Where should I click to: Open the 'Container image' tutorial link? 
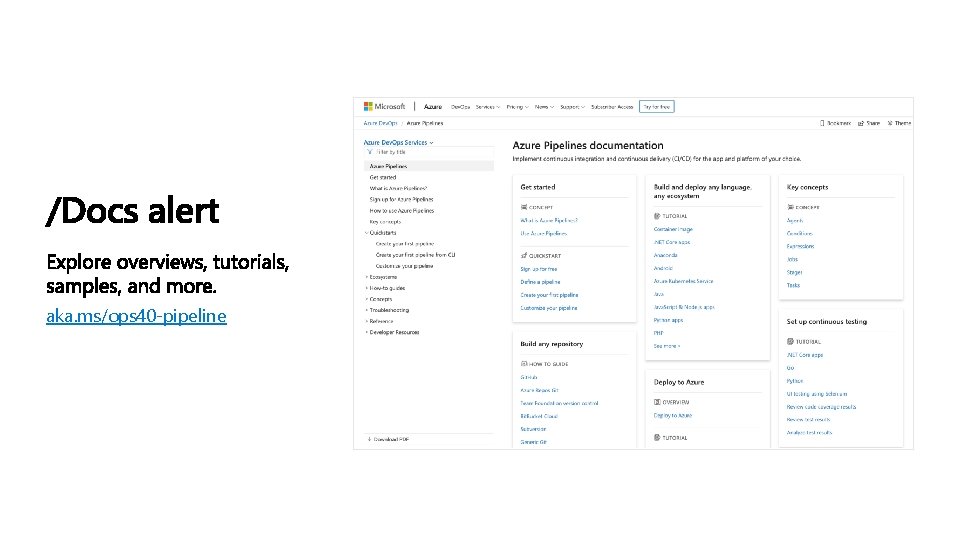point(673,229)
